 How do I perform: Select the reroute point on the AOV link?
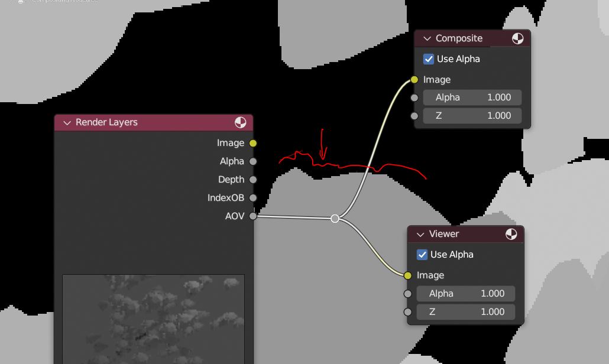(x=335, y=219)
